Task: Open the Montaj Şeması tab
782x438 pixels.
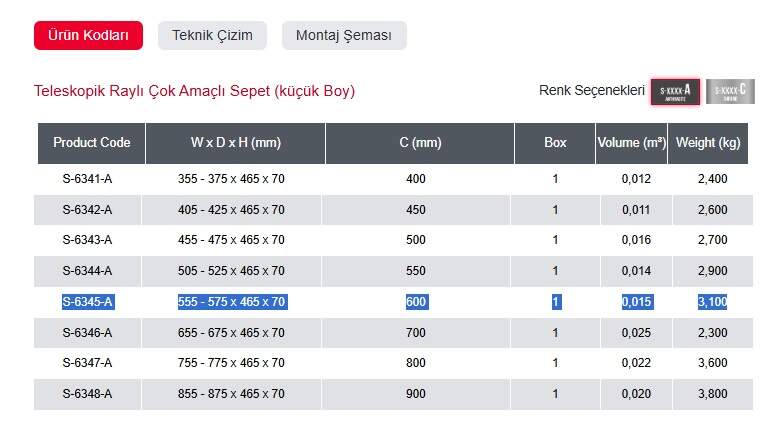Action: coord(344,36)
